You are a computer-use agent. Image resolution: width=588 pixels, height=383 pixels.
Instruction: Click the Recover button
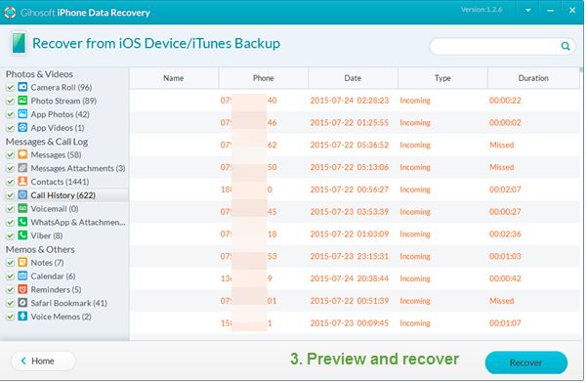(525, 362)
